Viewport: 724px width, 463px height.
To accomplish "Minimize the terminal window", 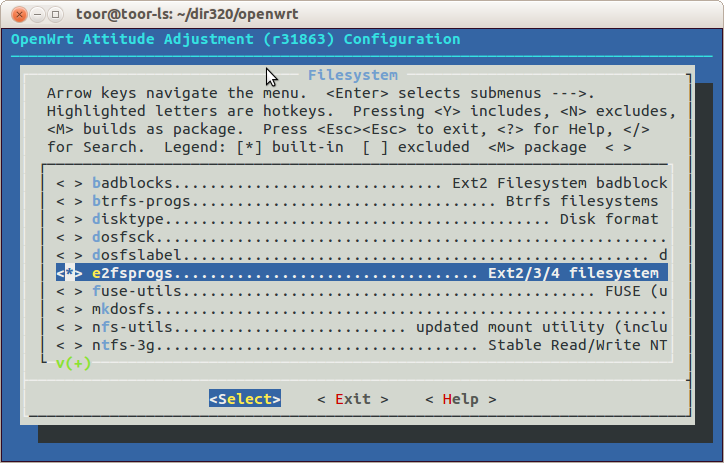I will click(x=37, y=15).
